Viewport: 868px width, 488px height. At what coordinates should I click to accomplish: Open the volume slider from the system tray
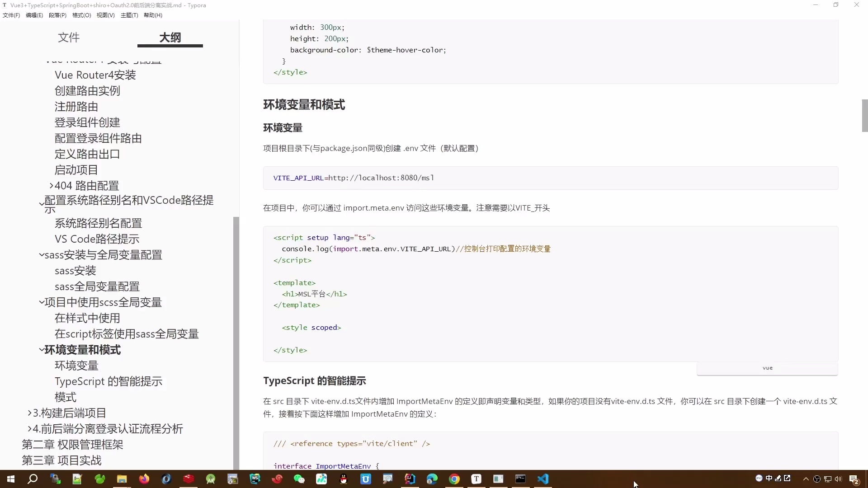[x=838, y=479]
